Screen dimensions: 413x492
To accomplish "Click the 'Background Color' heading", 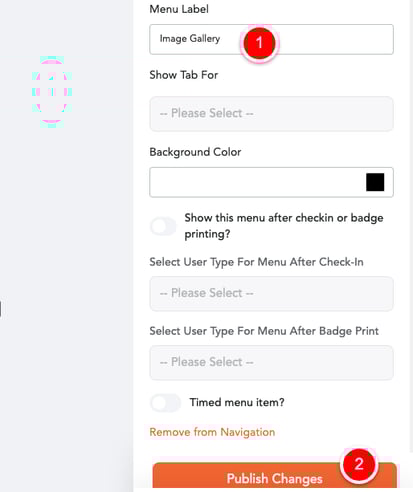I will tap(195, 152).
